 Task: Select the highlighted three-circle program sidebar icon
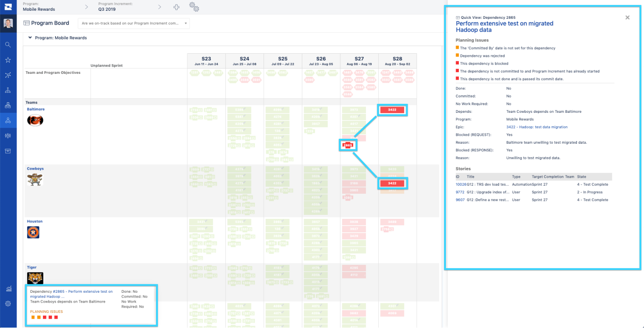point(8,120)
